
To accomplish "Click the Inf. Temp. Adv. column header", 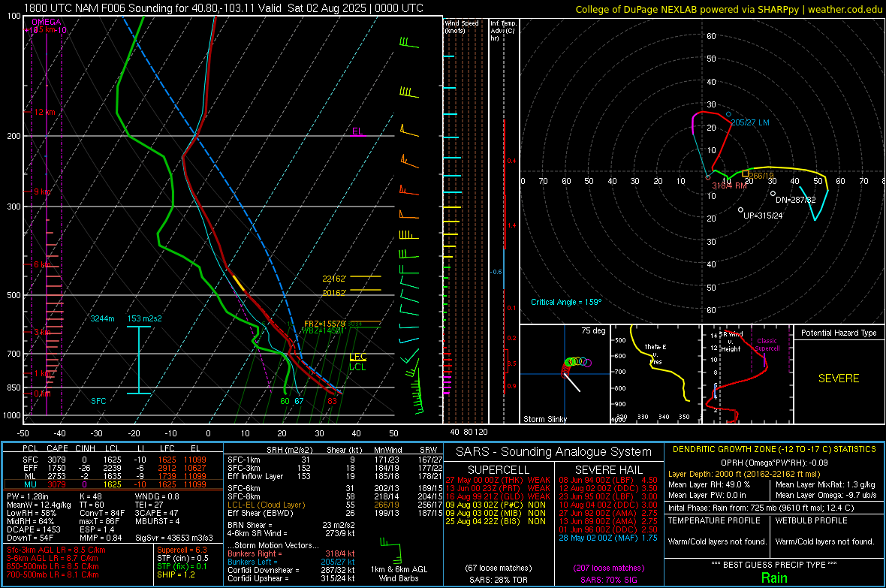I will pos(503,31).
